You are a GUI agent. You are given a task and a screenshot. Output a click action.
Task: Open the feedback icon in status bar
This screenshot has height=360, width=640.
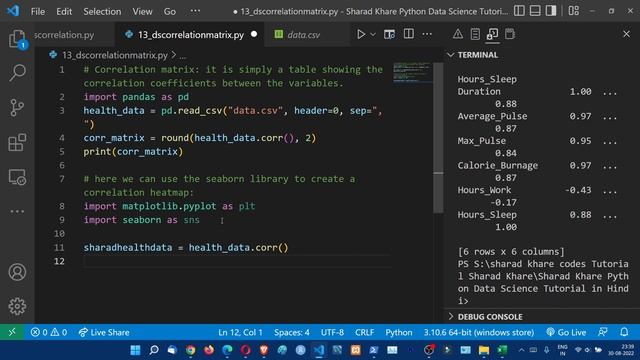pyautogui.click(x=602, y=332)
